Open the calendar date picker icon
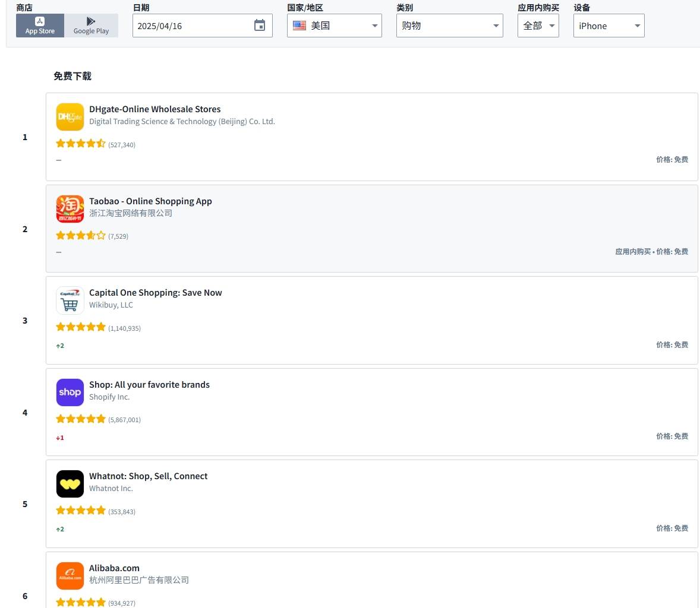Image resolution: width=700 pixels, height=608 pixels. (259, 26)
